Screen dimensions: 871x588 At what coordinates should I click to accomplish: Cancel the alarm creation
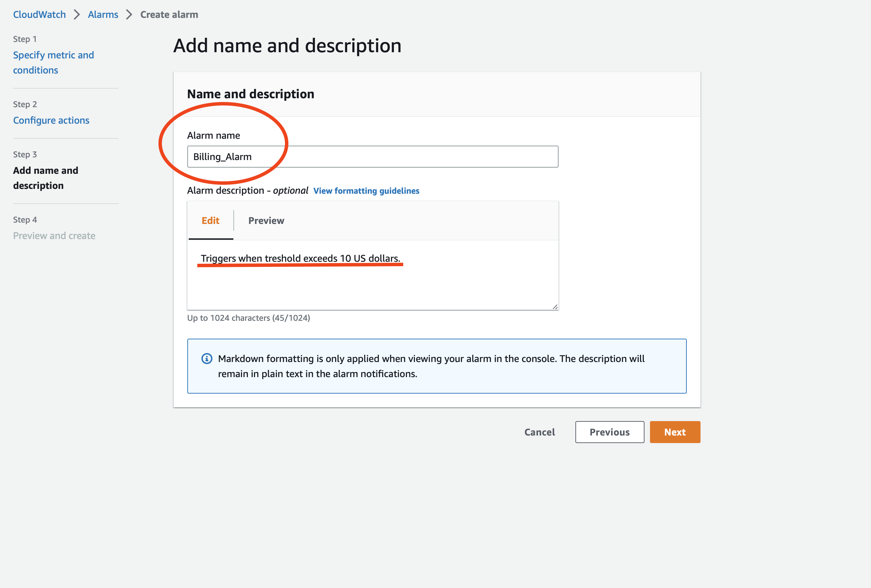click(x=539, y=432)
